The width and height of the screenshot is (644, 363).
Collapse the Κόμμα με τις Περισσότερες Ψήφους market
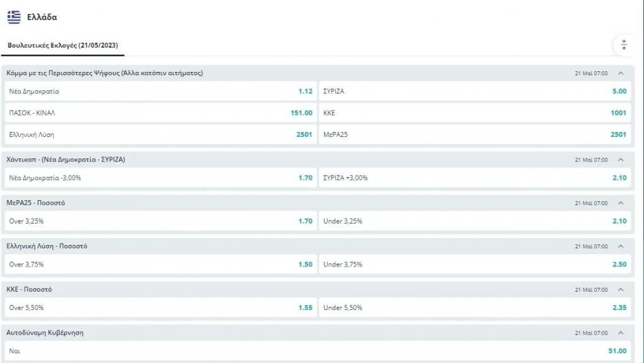pyautogui.click(x=621, y=73)
